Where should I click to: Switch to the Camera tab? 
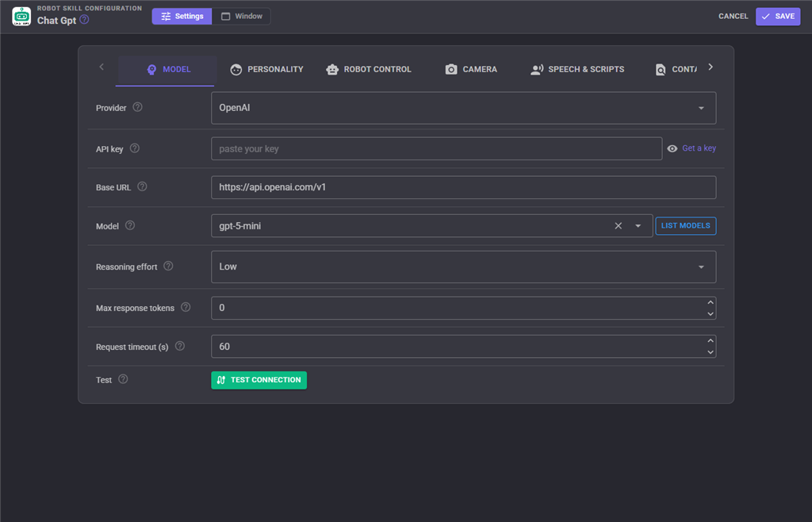coord(471,70)
